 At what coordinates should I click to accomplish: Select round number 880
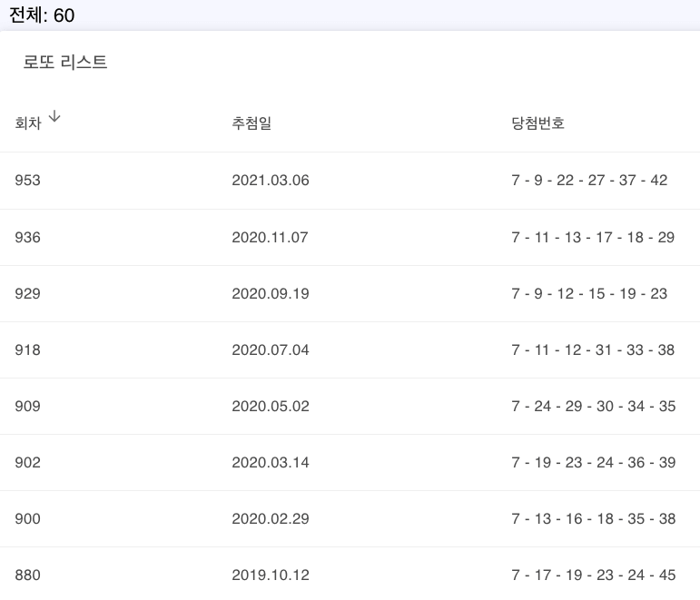[27, 575]
